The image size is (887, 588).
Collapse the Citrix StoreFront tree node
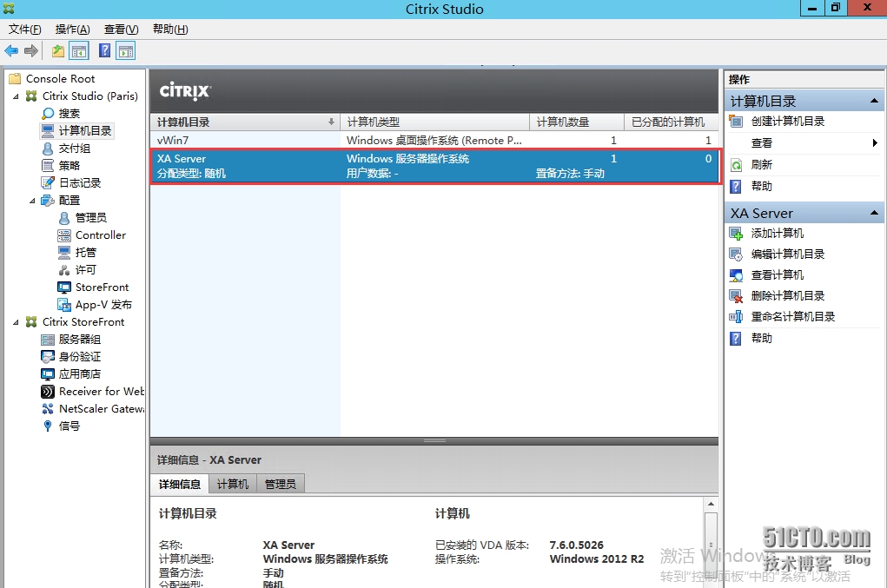(x=16, y=322)
